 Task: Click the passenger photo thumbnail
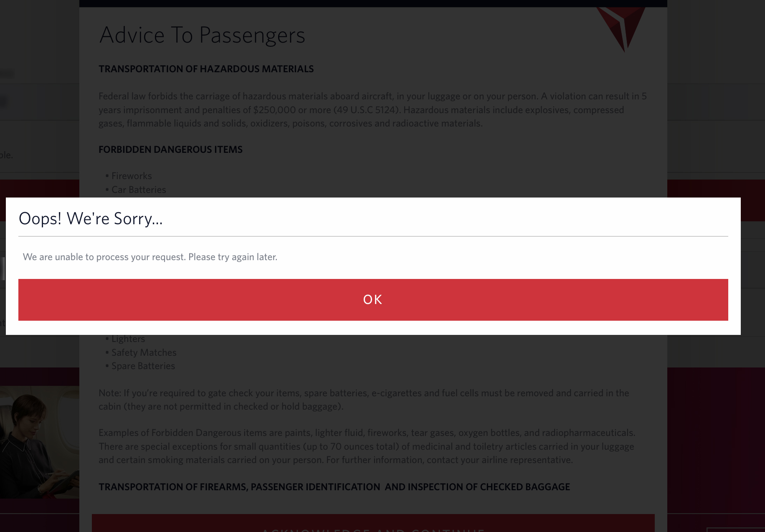(39, 442)
